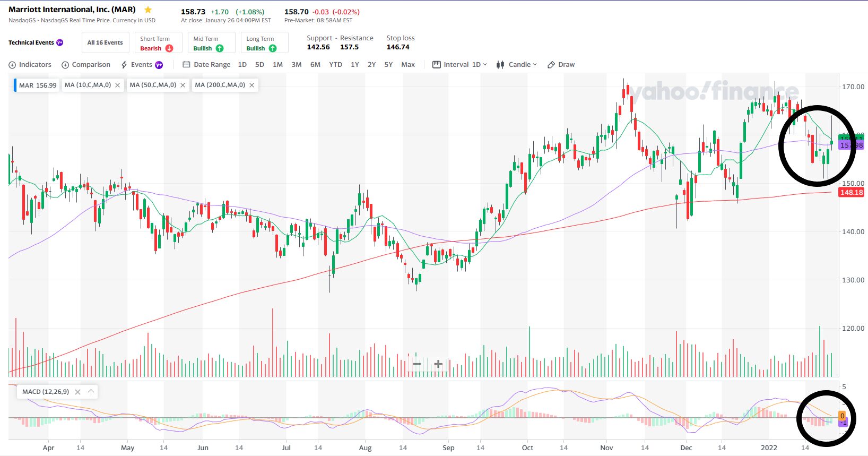Select the Max date range
This screenshot has width=868, height=456.
click(408, 65)
